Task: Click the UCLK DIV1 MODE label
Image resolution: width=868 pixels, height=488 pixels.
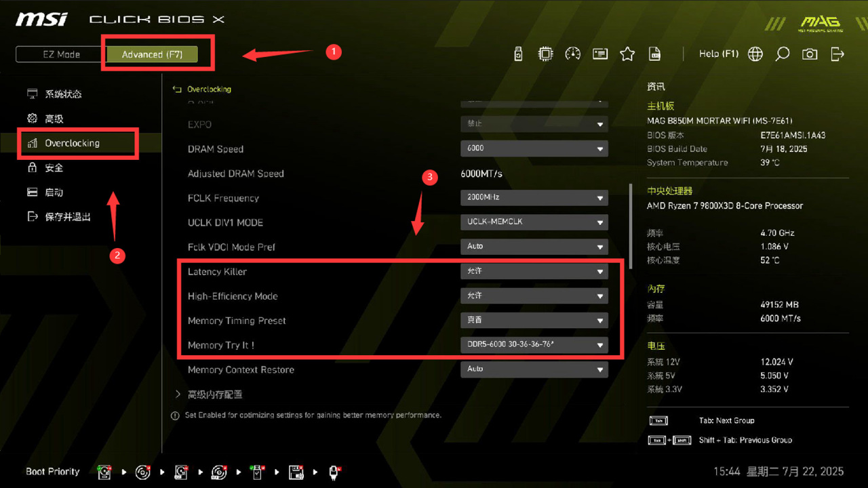Action: 225,222
